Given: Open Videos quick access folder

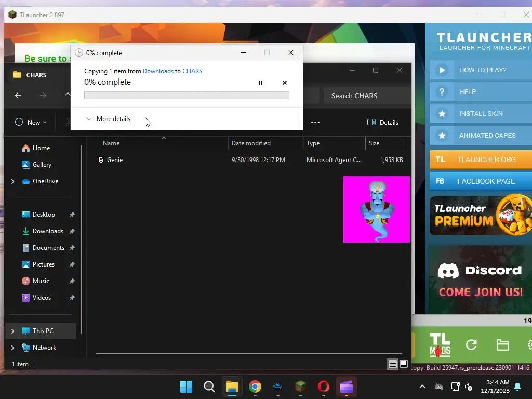Looking at the screenshot, I should [37, 298].
